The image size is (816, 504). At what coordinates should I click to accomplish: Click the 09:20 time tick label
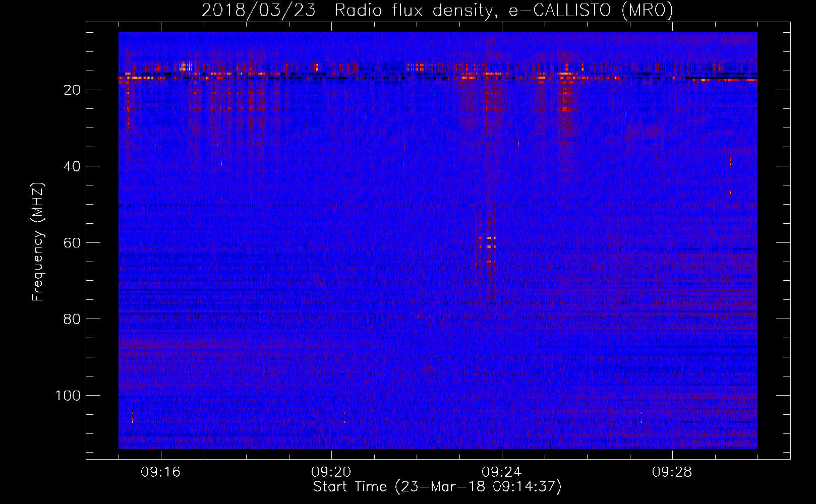(331, 472)
